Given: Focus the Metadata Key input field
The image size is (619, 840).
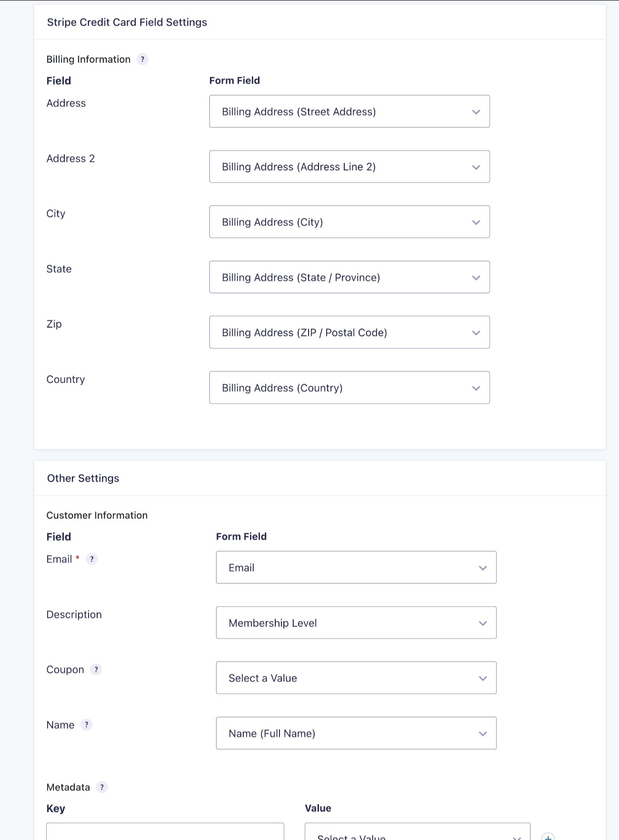Looking at the screenshot, I should [165, 832].
